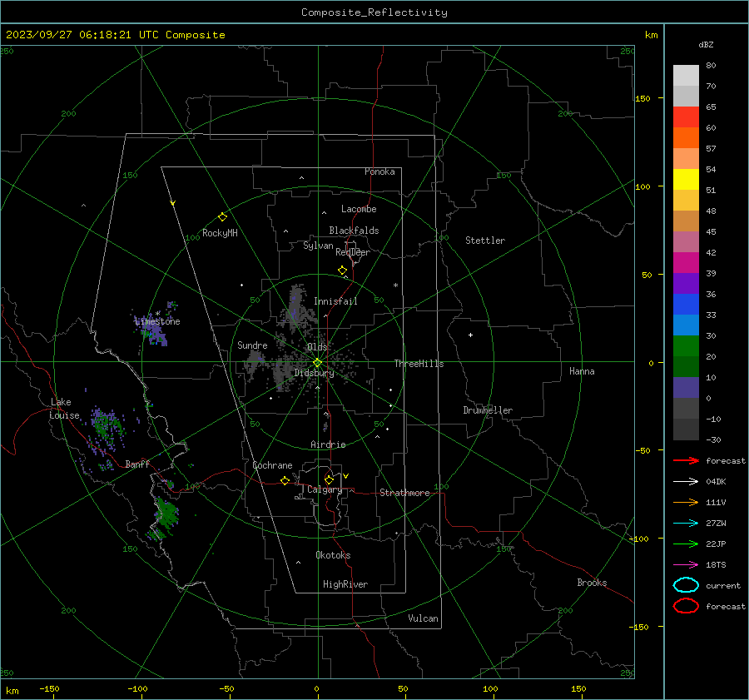Click the Vulcan town label
The height and width of the screenshot is (700, 749).
423,618
